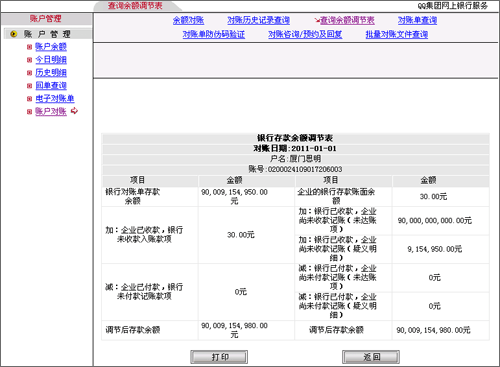Click the 打印 button
The width and height of the screenshot is (500, 367).
[219, 357]
